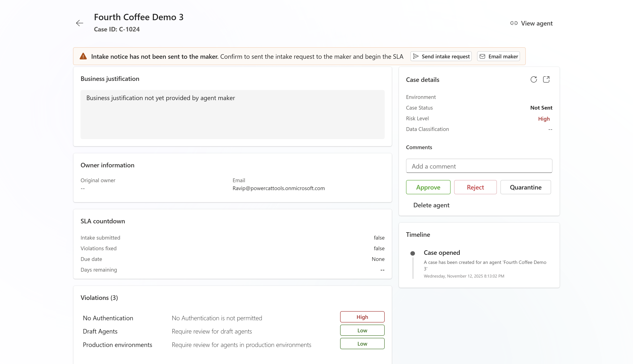Click the Intake submitted false value

[379, 238]
